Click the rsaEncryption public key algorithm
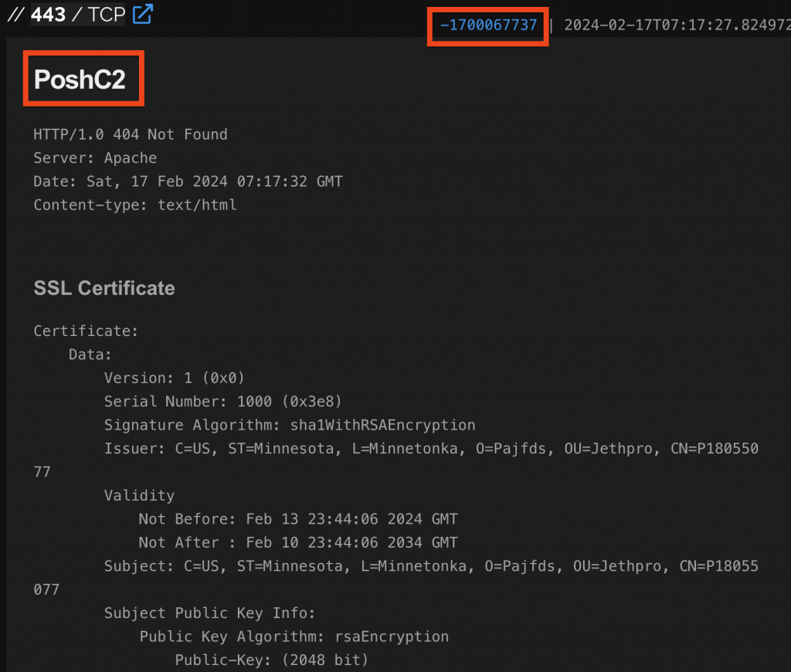Screen dimensions: 791x672 tap(391, 636)
